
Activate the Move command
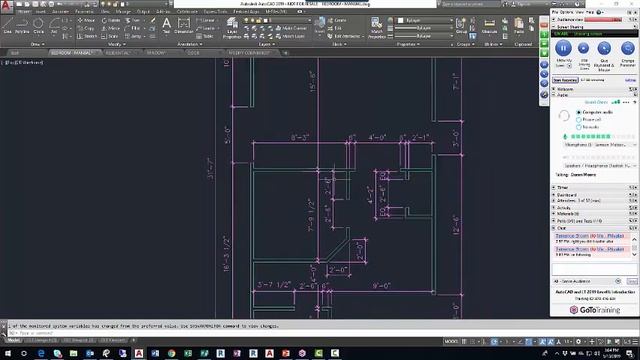86,20
